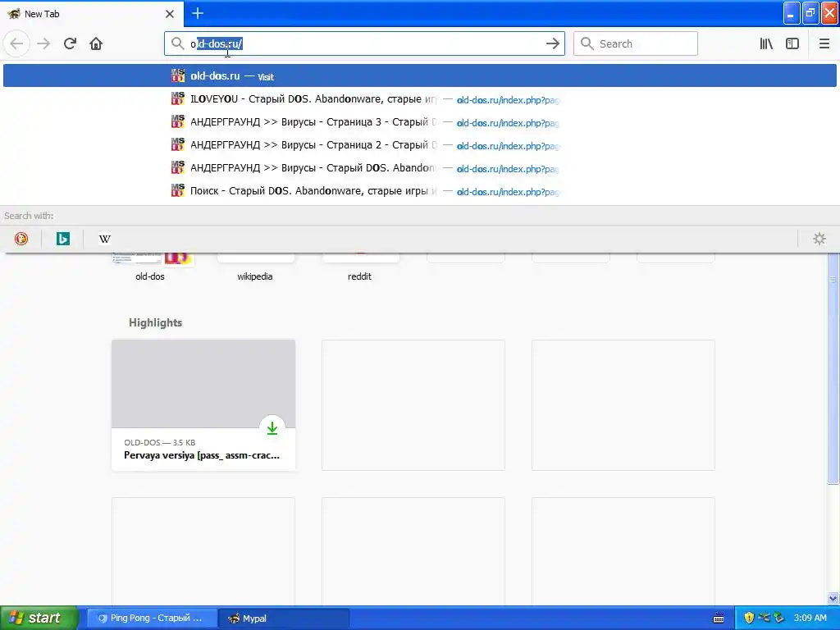Open the Windows start button
Viewport: 840px width, 630px height.
(39, 618)
